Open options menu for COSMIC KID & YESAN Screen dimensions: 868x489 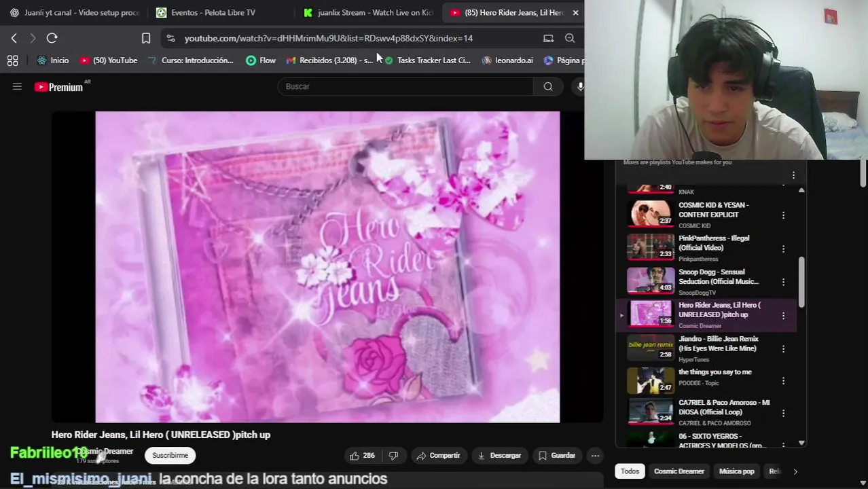pyautogui.click(x=783, y=215)
